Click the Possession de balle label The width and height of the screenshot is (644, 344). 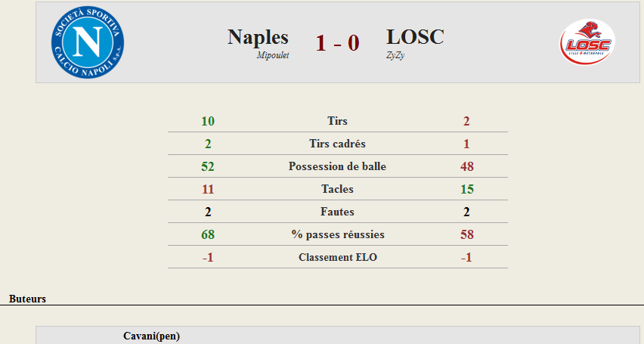point(337,166)
